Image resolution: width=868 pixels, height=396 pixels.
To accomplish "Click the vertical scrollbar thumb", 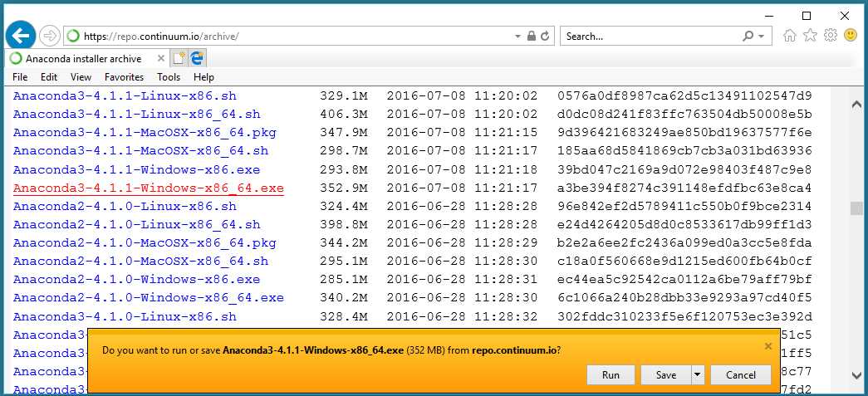I will point(856,208).
